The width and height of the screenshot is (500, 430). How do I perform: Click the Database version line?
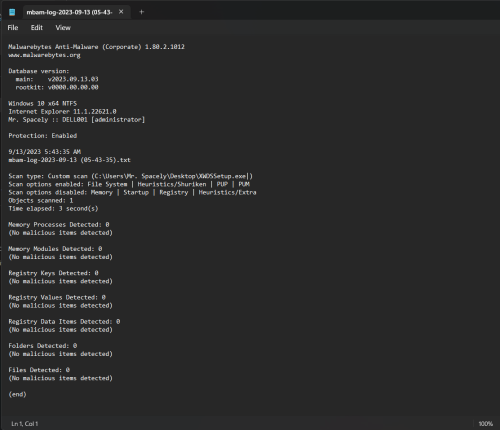point(39,71)
